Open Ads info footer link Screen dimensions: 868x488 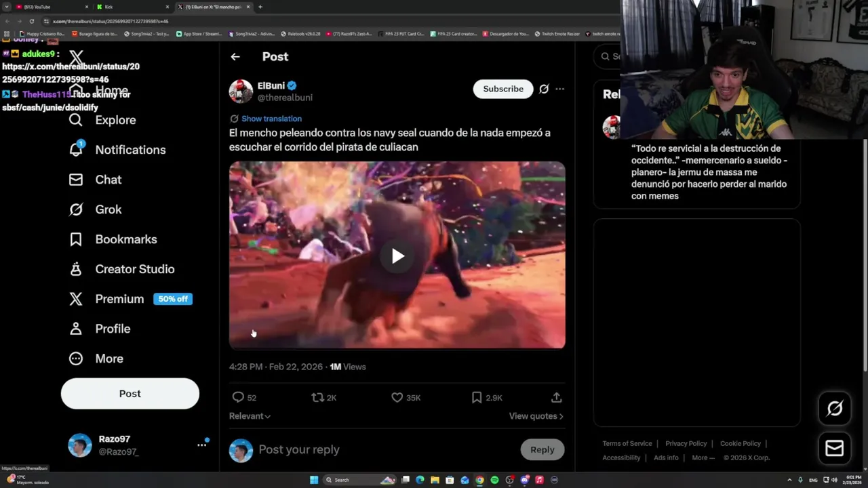(666, 457)
